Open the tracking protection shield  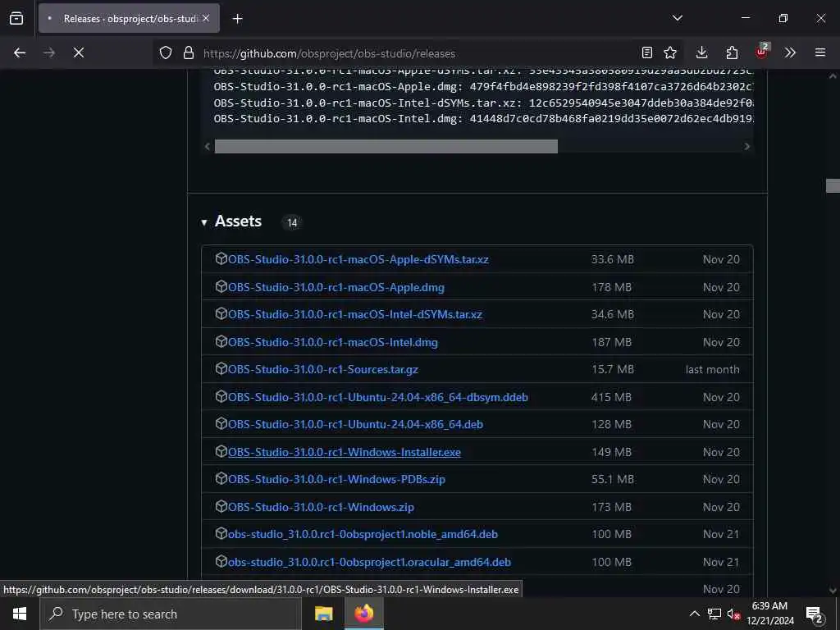[x=166, y=52]
